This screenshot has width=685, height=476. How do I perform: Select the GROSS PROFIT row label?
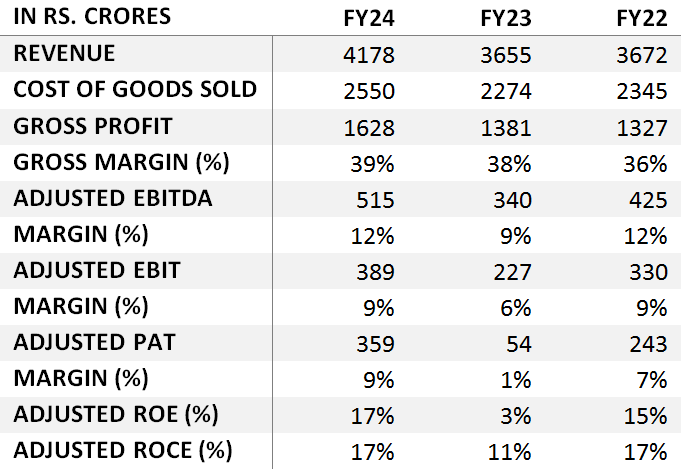coord(93,126)
